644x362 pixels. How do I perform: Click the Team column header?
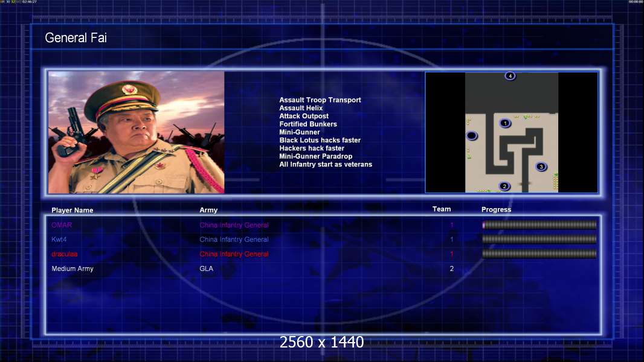coord(442,209)
